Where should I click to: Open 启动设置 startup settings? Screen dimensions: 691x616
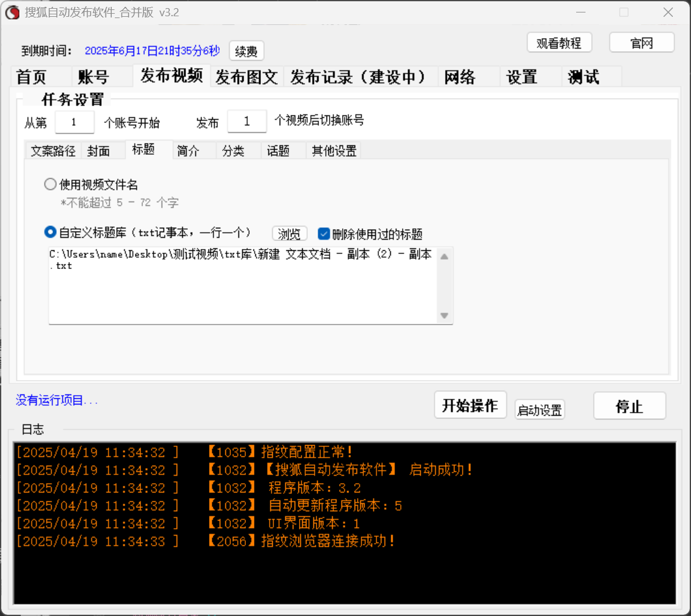click(539, 410)
